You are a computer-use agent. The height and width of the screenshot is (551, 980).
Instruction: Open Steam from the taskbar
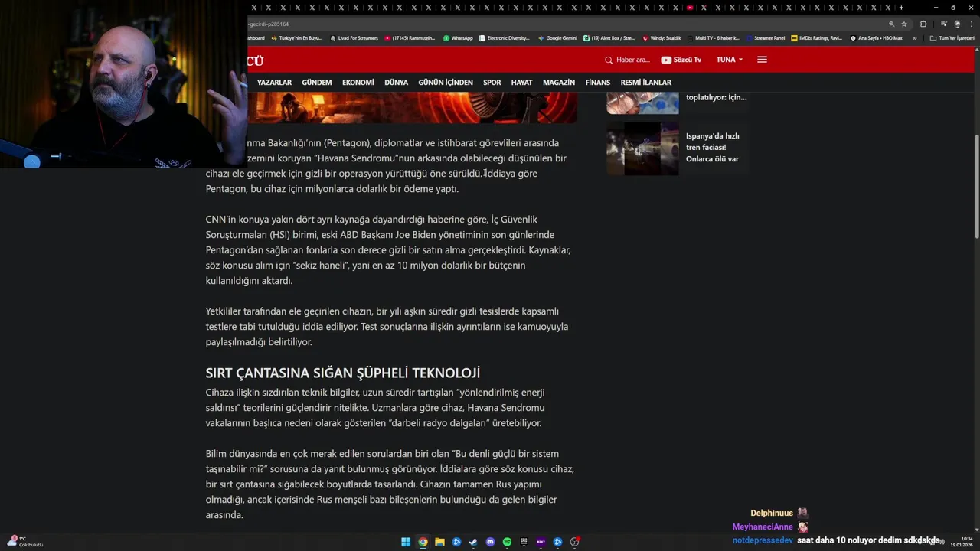(x=473, y=542)
